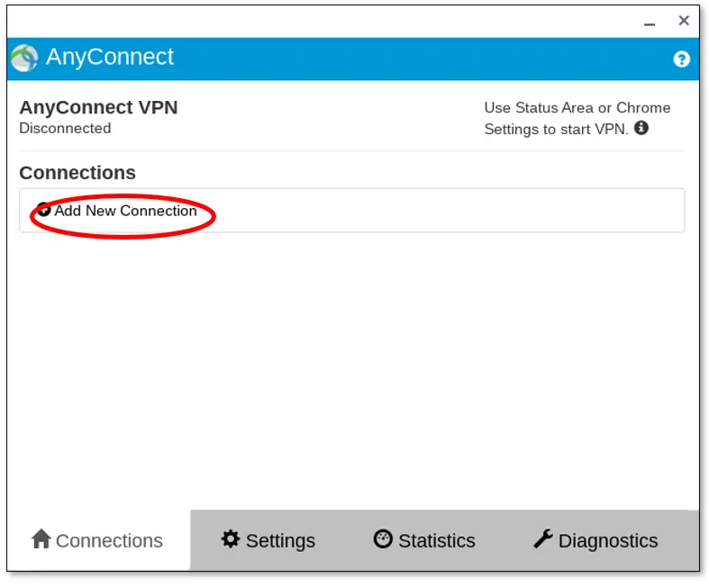Image resolution: width=709 pixels, height=588 pixels.
Task: Go to the Statistics tab label
Action: pyautogui.click(x=437, y=541)
